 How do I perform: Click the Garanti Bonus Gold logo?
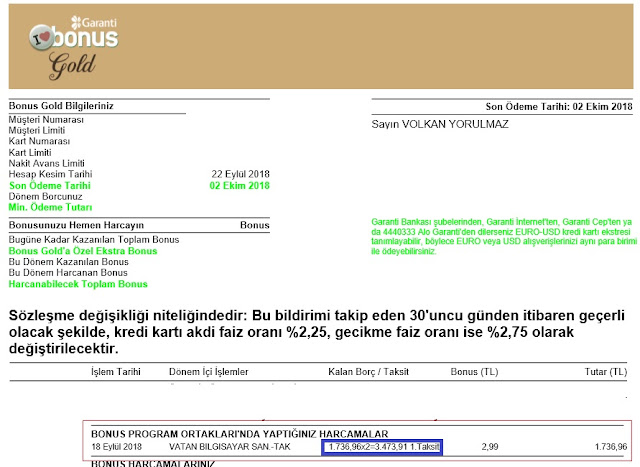[74, 47]
